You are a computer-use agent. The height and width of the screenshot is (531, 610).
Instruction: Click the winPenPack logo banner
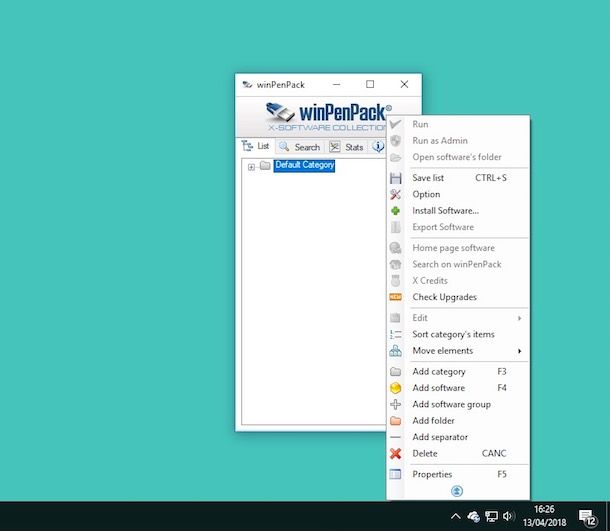[329, 117]
